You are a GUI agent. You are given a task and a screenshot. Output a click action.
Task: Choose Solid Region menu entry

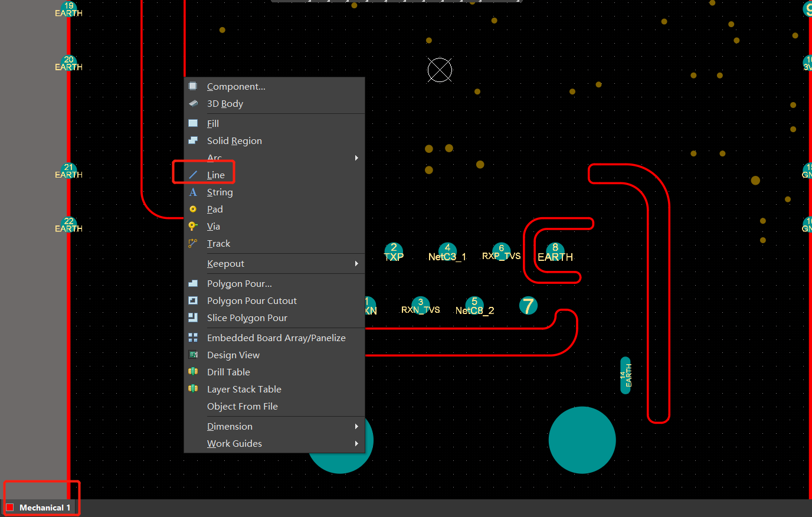[274, 140]
